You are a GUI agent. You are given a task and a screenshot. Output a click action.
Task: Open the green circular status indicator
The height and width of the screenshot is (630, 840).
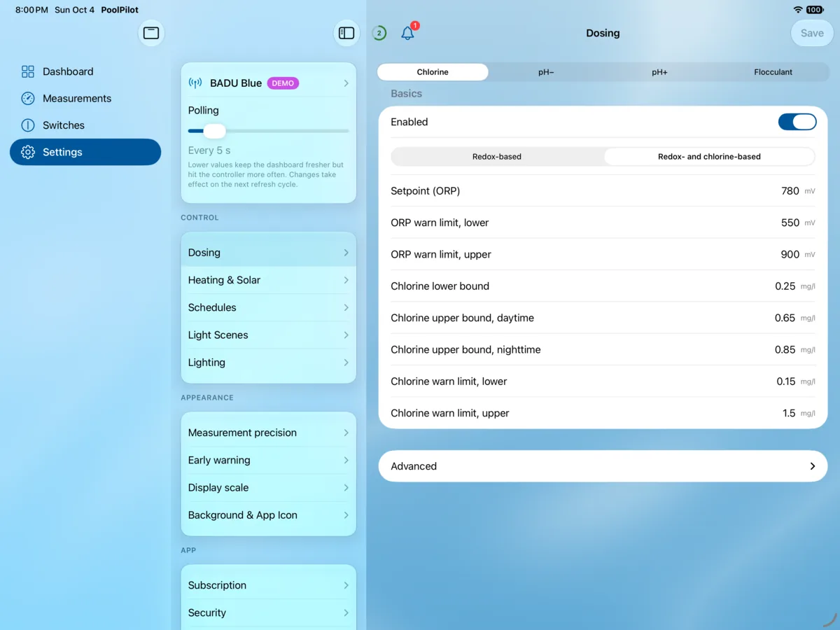coord(379,33)
